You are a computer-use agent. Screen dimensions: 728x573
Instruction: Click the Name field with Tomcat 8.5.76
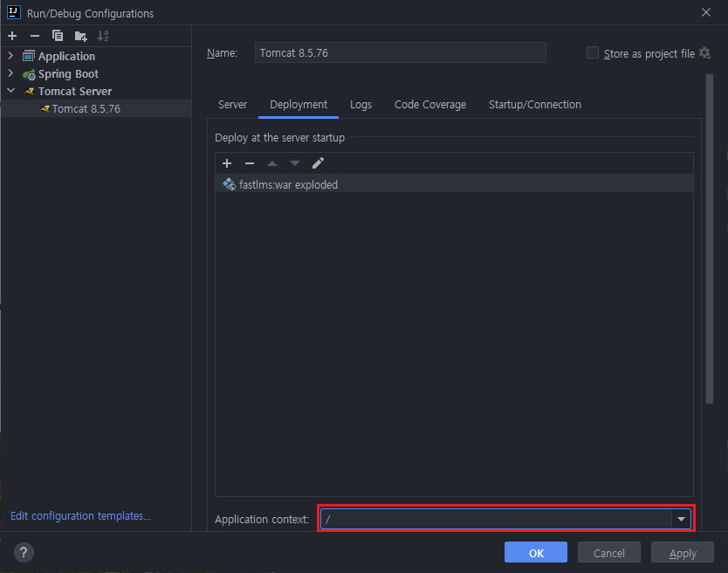pos(400,52)
